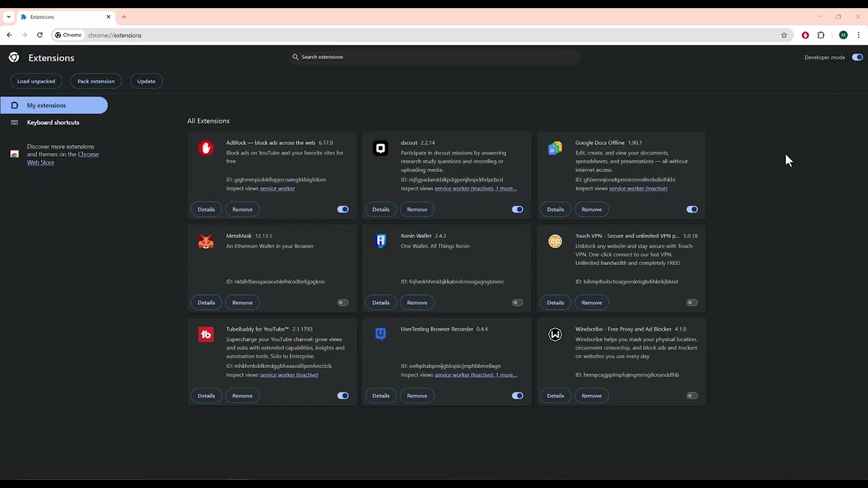This screenshot has width=868, height=488.
Task: Remove the dscout extension
Action: pos(417,209)
